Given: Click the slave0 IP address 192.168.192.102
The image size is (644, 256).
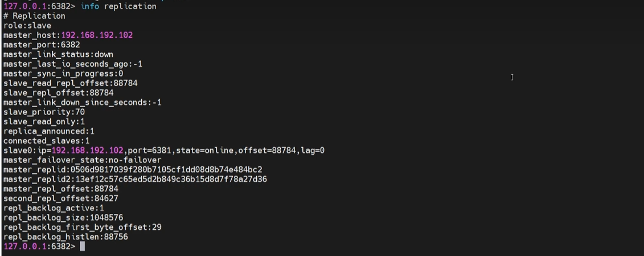Looking at the screenshot, I should click(87, 151).
